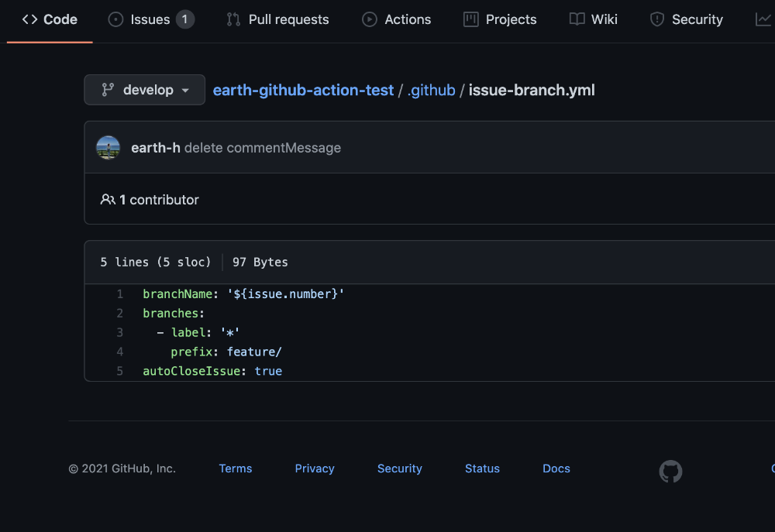The image size is (775, 532).
Task: Click the '5 lines (5 sloc)' text
Action: [156, 262]
